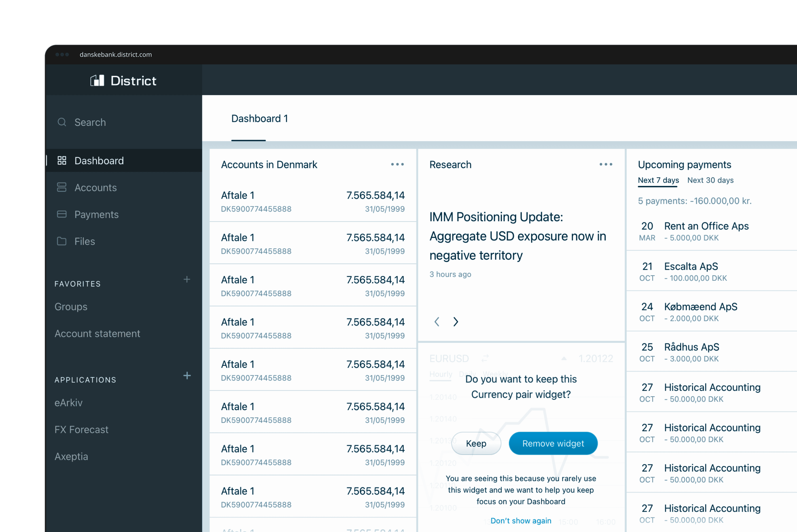Click the Accounts in Denmark widget title

[x=269, y=165]
